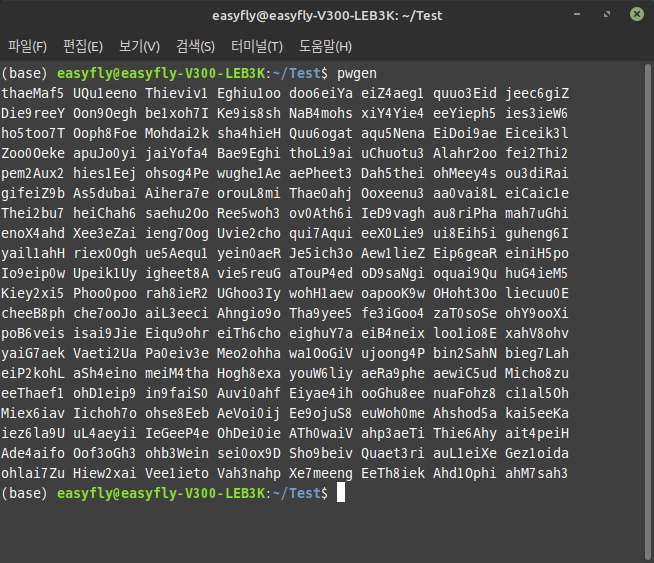Open the 도움말(H) menu
Viewport: 654px width, 563px height.
coord(325,46)
